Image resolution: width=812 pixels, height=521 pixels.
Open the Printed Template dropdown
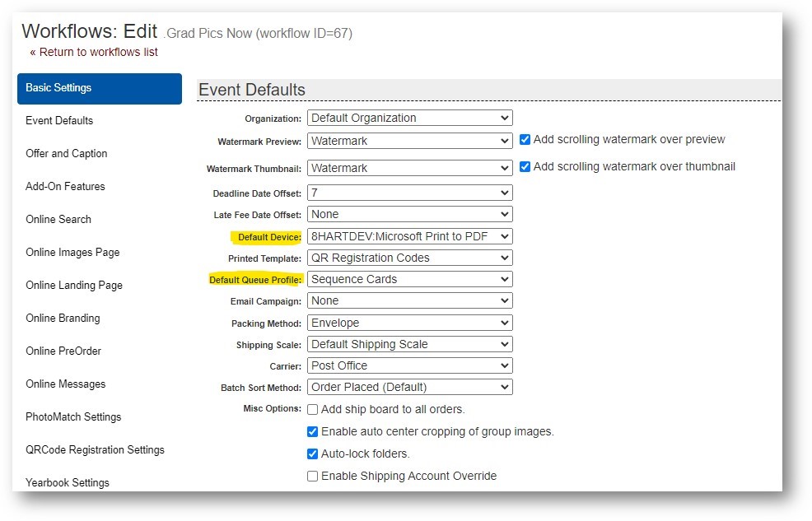409,257
